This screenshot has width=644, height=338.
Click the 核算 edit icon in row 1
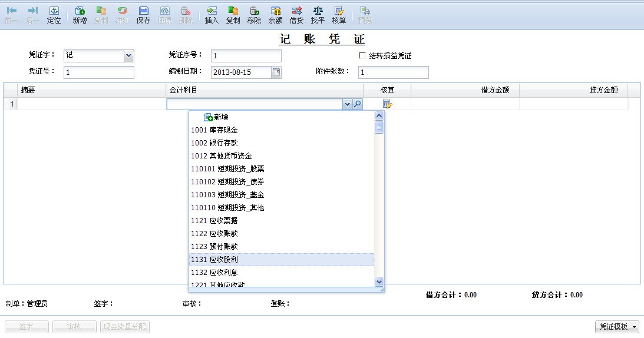(x=387, y=104)
